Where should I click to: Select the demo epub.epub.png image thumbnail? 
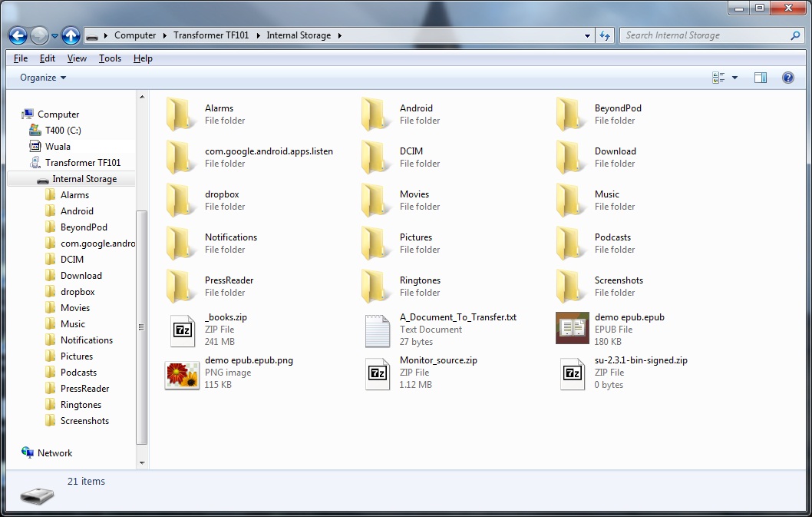click(x=183, y=373)
